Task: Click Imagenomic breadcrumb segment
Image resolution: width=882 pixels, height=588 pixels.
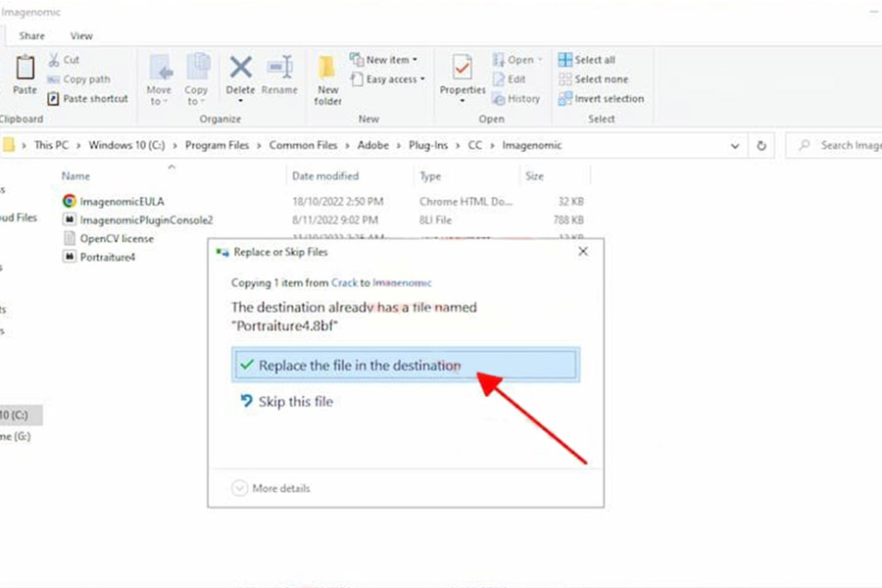Action: (531, 145)
